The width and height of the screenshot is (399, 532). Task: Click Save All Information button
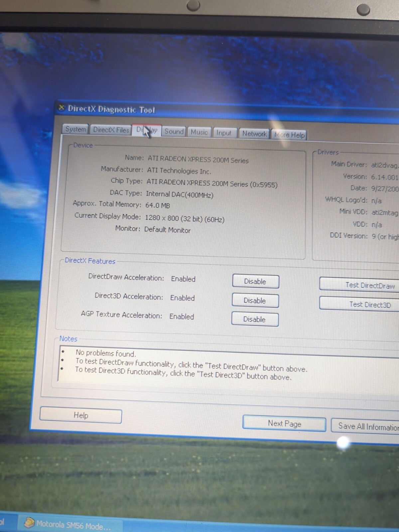(365, 426)
